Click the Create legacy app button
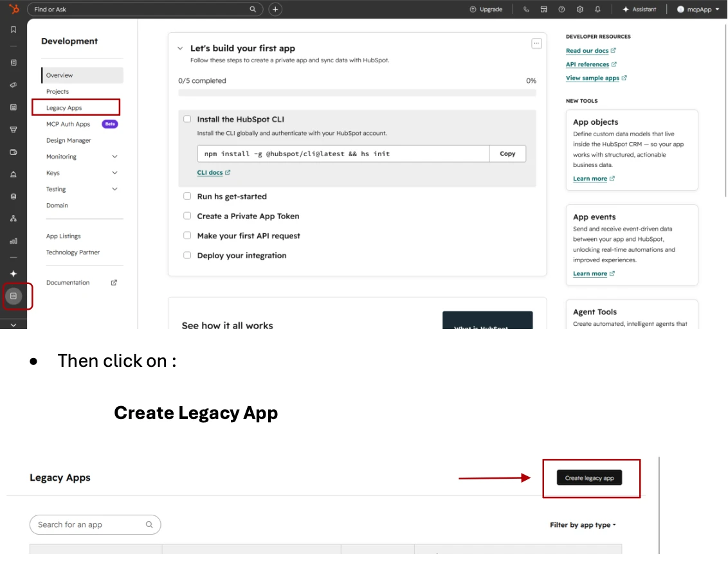The height and width of the screenshot is (561, 728). click(589, 478)
